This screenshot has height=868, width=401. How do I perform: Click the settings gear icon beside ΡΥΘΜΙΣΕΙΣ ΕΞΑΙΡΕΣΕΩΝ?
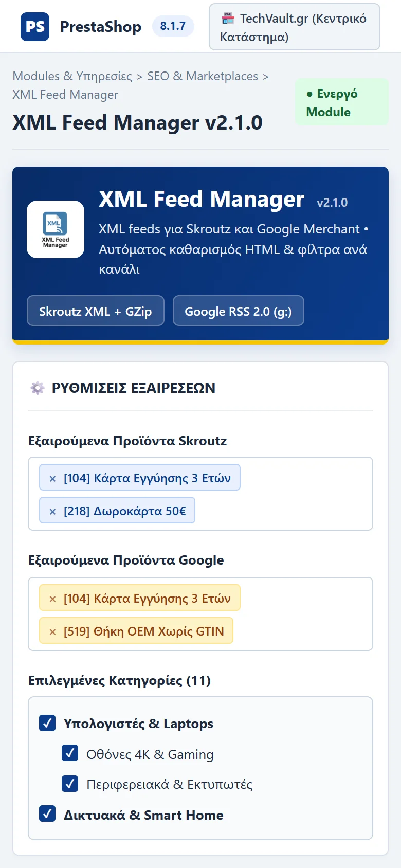(38, 388)
